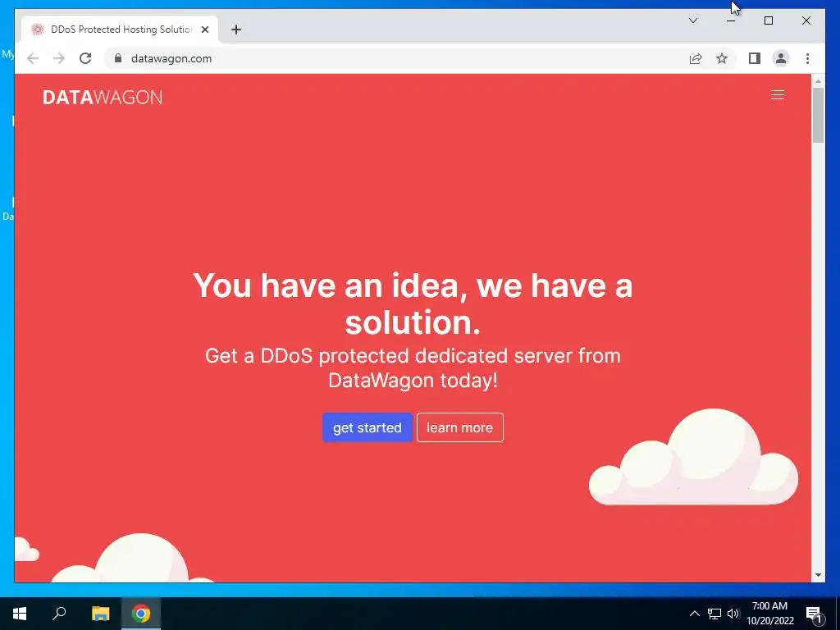Minimize the Chrome window
Image resolution: width=840 pixels, height=630 pixels.
coord(731,21)
